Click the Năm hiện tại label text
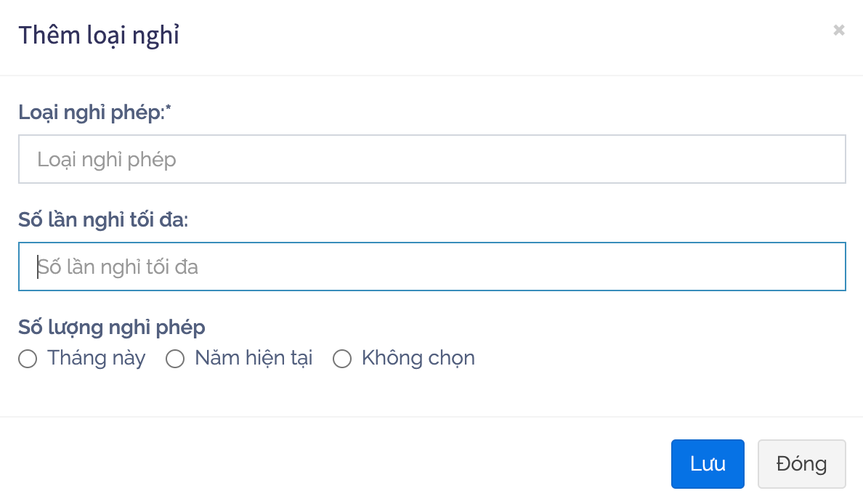 click(254, 358)
